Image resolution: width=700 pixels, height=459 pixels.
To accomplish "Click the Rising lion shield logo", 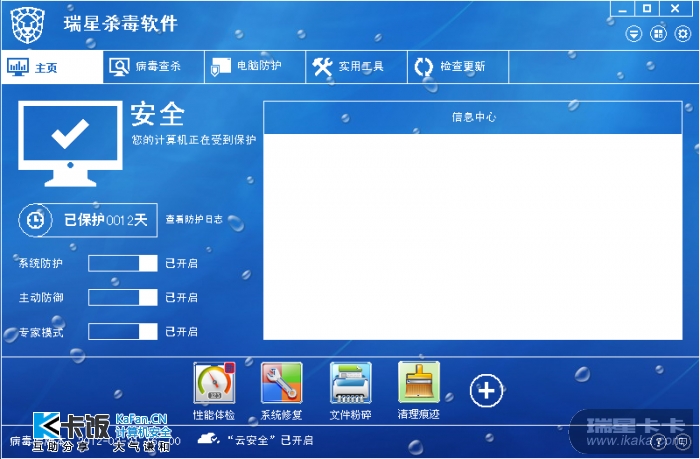I will coord(28,25).
